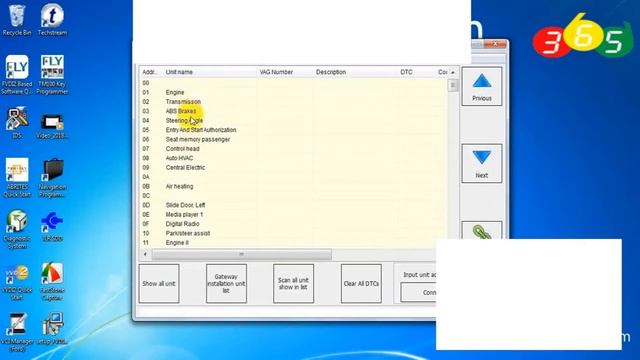Select the empty 00 address row
The image size is (640, 360).
tap(293, 83)
